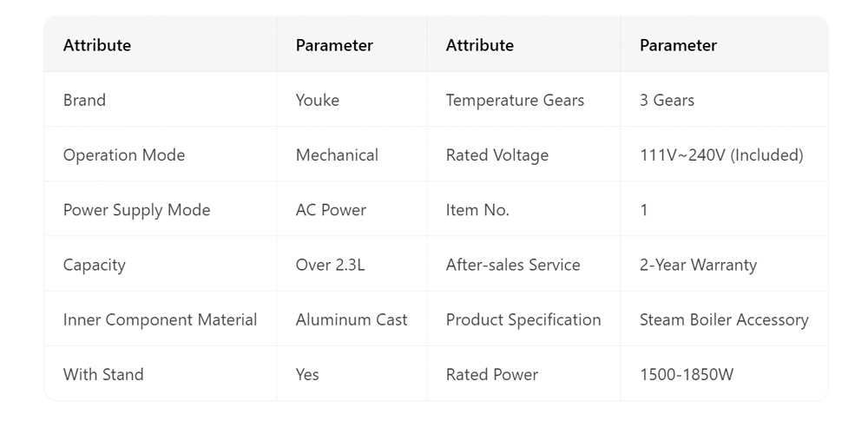Click the Power Supply Mode cell
Viewport: 868px width, 434px height.
pyautogui.click(x=136, y=210)
